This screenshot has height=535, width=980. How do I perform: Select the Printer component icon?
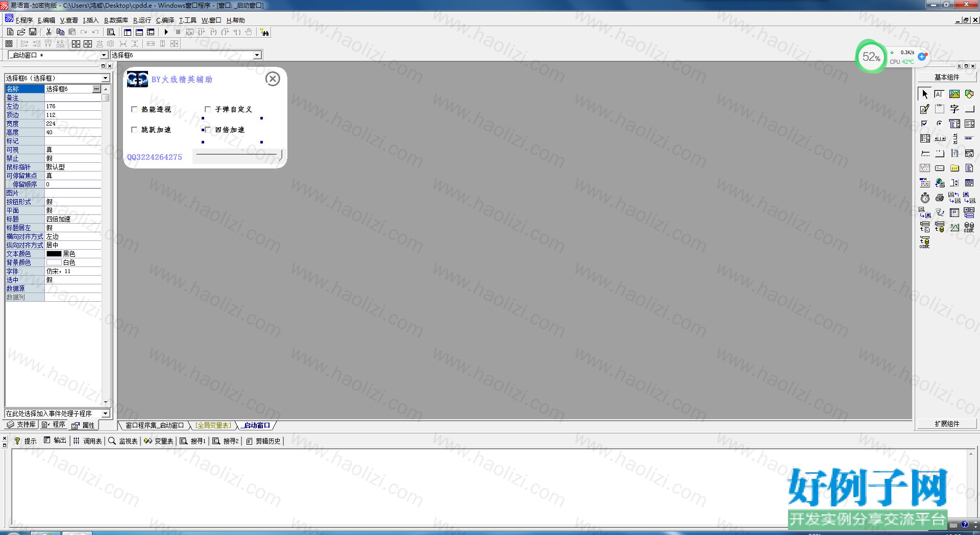tap(939, 198)
